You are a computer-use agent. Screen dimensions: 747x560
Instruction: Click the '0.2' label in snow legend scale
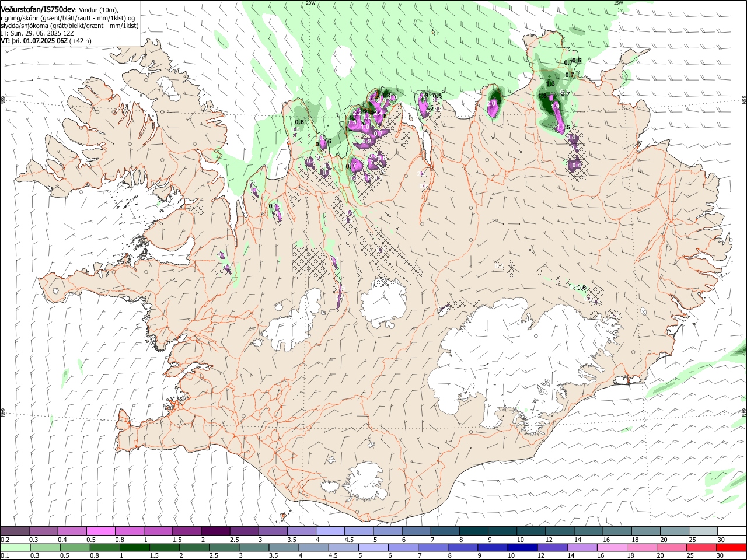(5, 540)
